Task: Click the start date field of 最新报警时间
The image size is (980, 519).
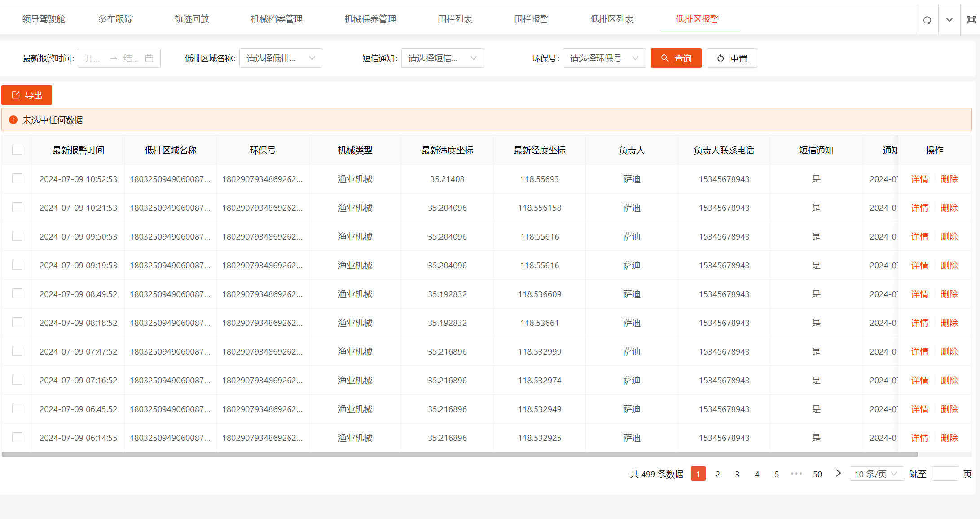Action: (93, 58)
